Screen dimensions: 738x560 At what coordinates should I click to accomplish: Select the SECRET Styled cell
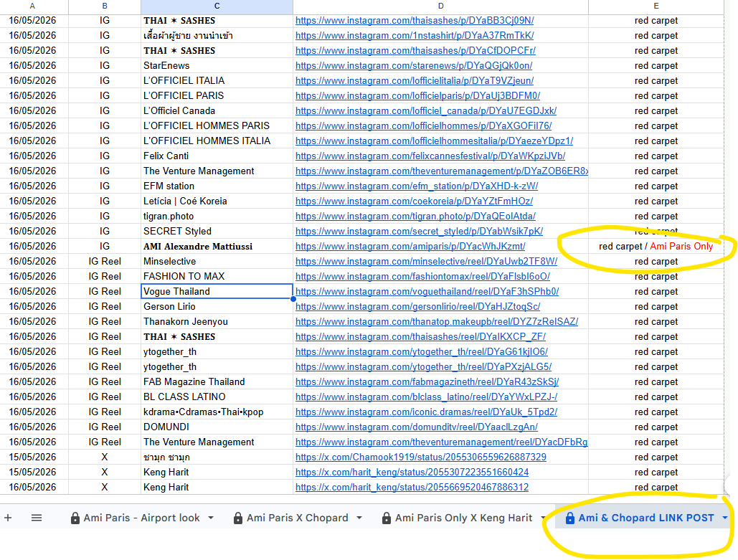coord(217,231)
